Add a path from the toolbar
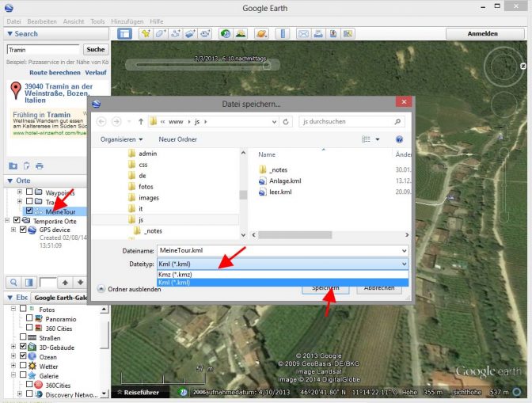The image size is (532, 403). pos(176,33)
